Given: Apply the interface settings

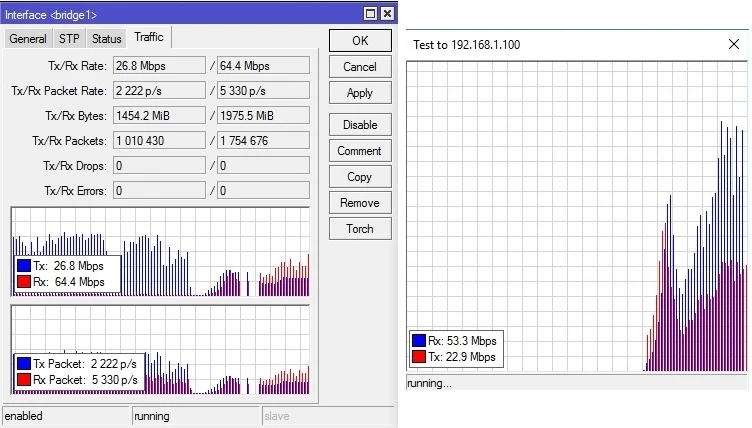Looking at the screenshot, I should tap(360, 93).
